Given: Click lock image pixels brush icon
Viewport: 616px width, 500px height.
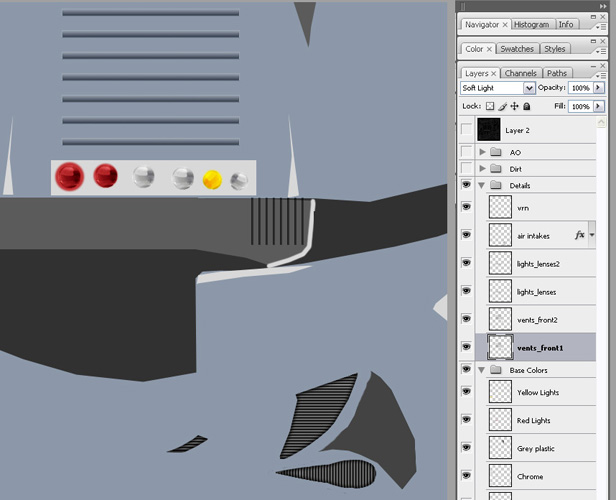Looking at the screenshot, I should 503,106.
